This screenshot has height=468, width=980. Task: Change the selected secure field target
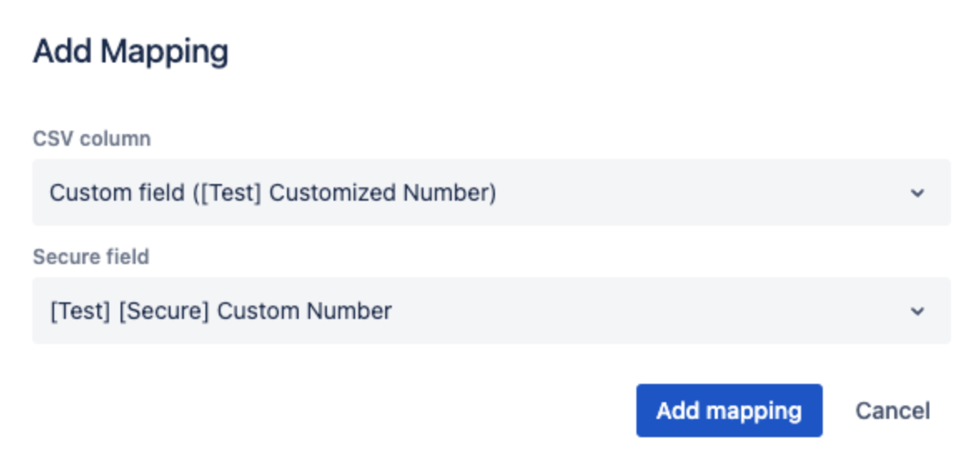pyautogui.click(x=491, y=311)
